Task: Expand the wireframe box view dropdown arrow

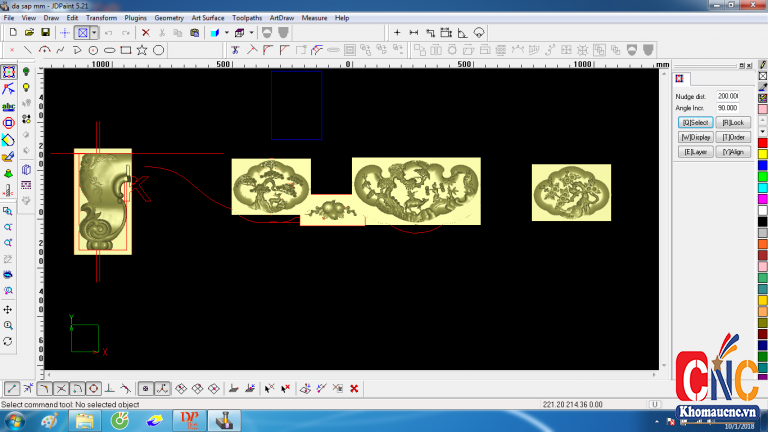Action: coord(251,32)
